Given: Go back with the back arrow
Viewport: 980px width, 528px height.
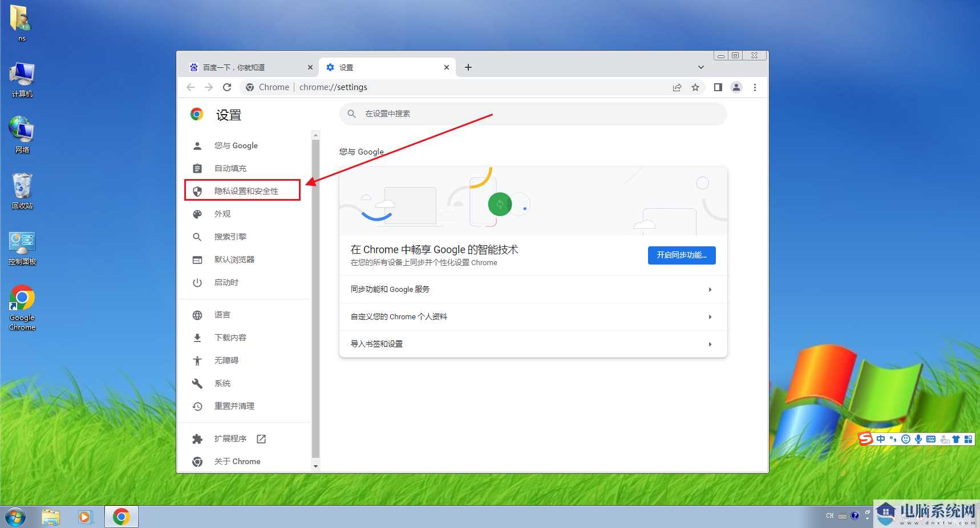Looking at the screenshot, I should [x=191, y=87].
